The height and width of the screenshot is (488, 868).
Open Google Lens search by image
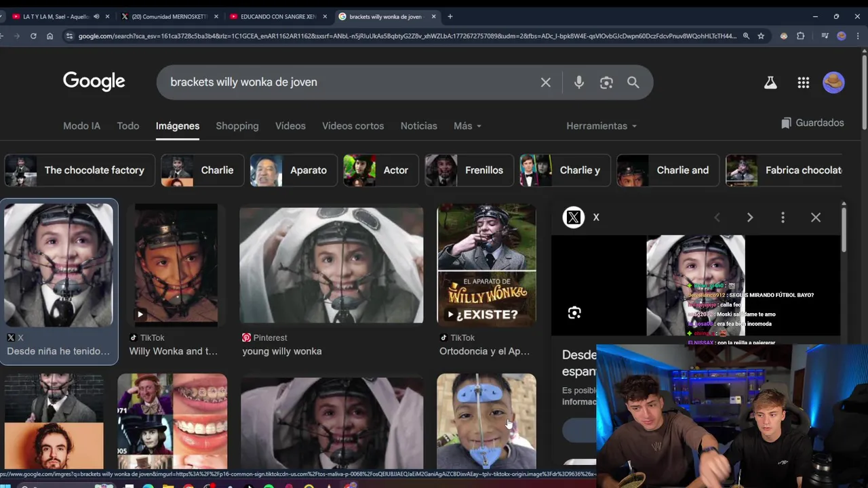pos(606,82)
